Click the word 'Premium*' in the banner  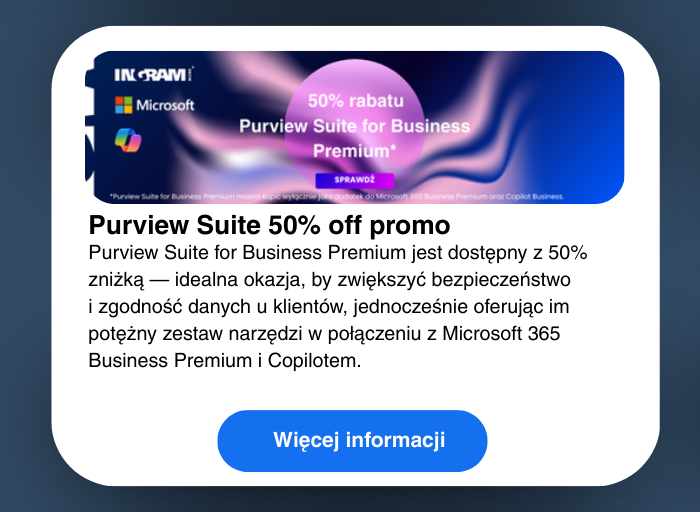point(354,151)
